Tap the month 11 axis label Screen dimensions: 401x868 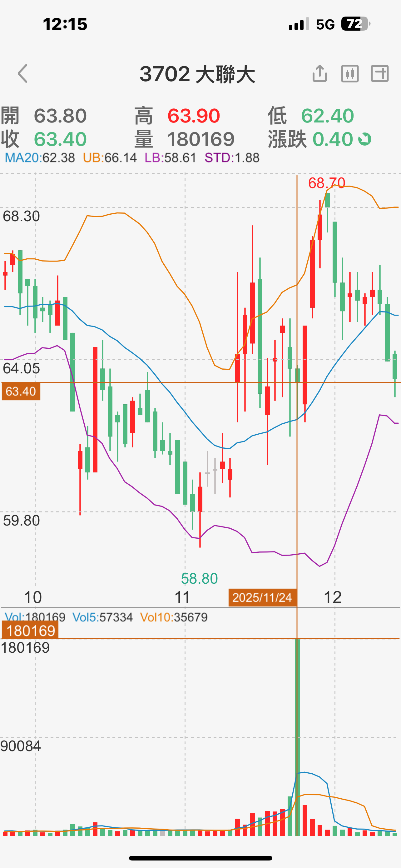[182, 597]
